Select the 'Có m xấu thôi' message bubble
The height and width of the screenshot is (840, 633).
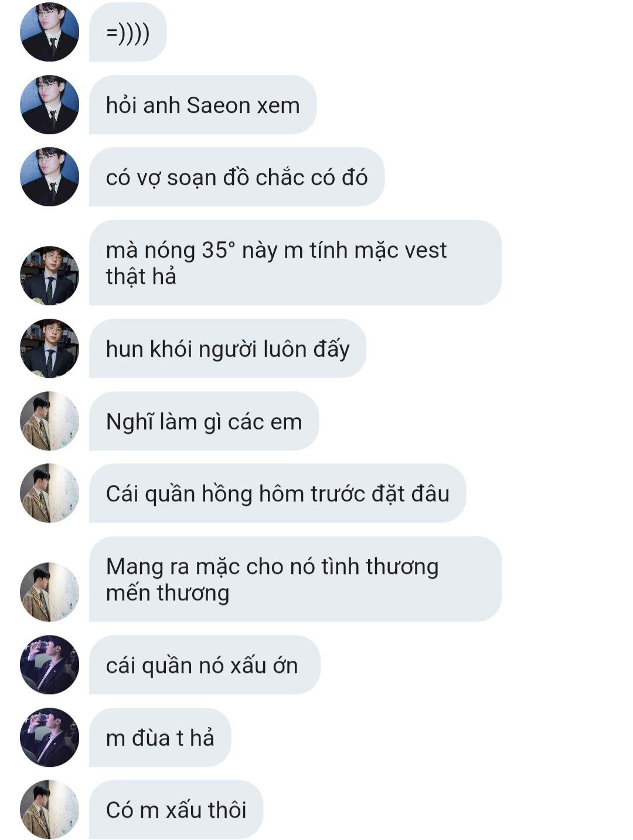tap(176, 810)
